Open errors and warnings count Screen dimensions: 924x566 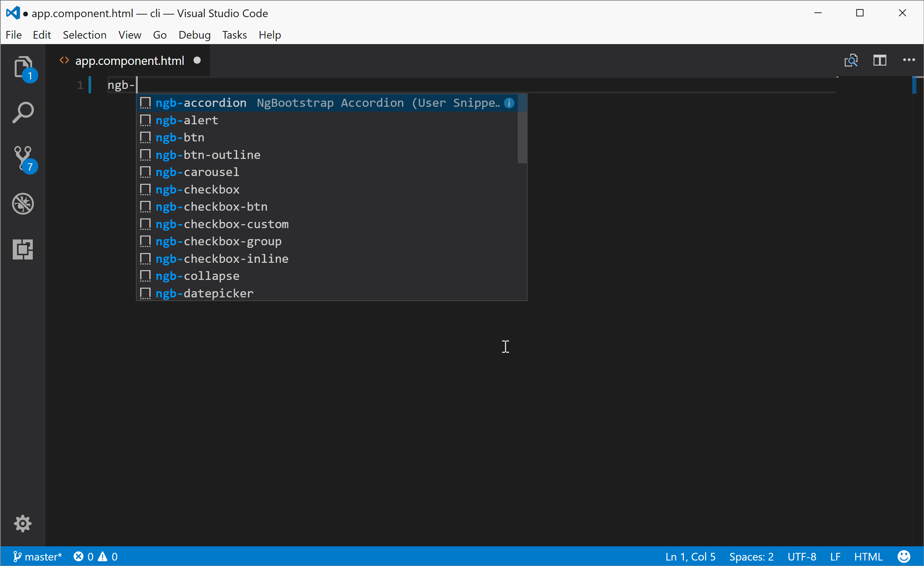pos(95,557)
